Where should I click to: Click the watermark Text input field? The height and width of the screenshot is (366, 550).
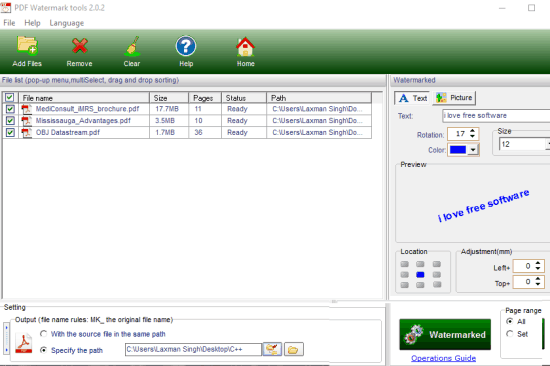pos(496,116)
